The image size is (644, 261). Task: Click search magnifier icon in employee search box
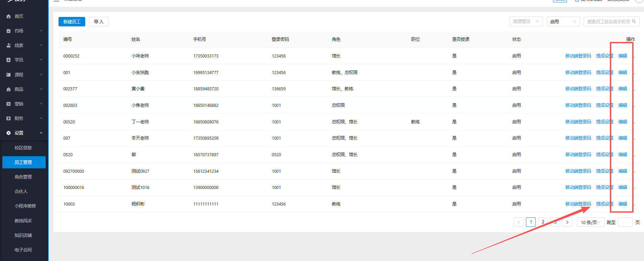pyautogui.click(x=634, y=21)
